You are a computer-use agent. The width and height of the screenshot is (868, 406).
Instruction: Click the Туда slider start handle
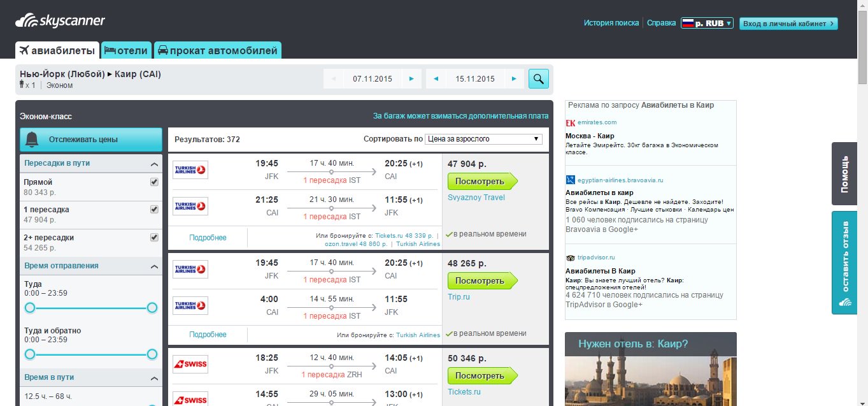(x=30, y=308)
